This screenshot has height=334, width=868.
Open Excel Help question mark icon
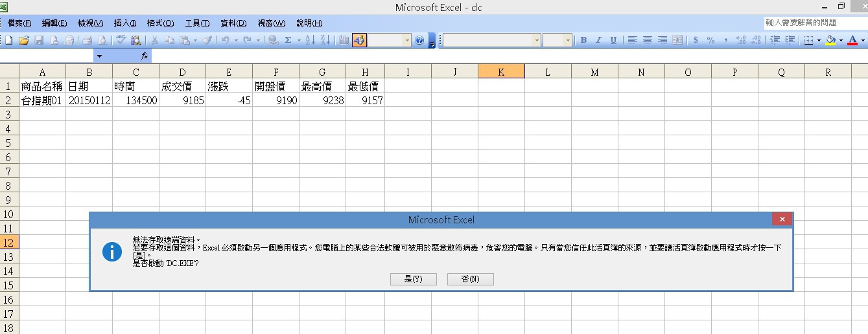coord(419,40)
